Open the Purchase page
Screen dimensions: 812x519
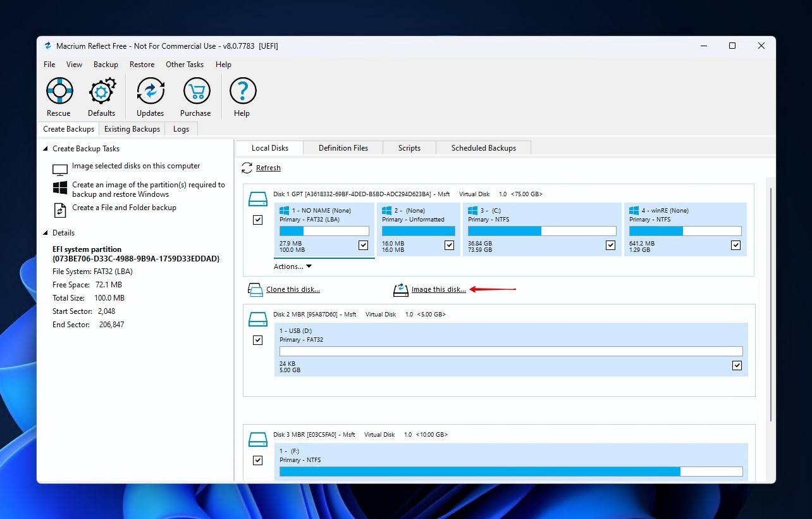point(195,96)
